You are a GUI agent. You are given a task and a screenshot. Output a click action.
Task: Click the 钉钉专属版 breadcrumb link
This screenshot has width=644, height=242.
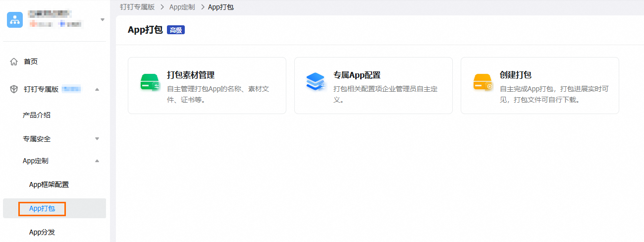[138, 7]
